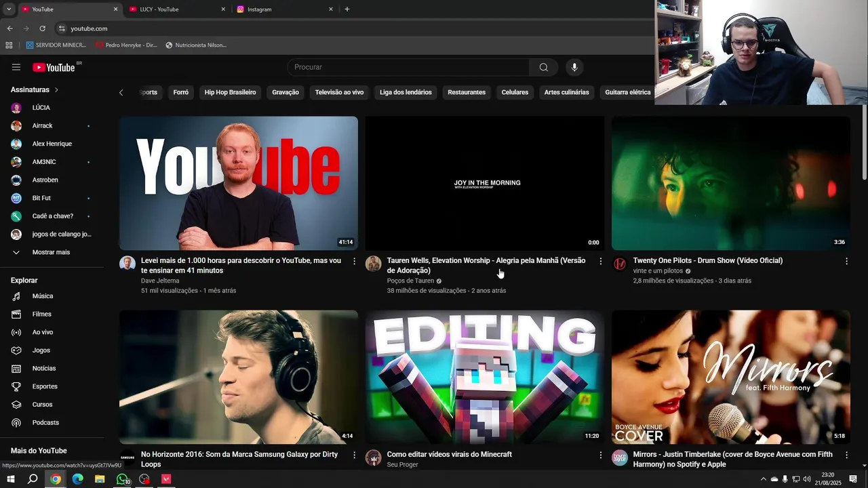The height and width of the screenshot is (488, 868).
Task: Select the Celulares chip
Action: coord(515,92)
